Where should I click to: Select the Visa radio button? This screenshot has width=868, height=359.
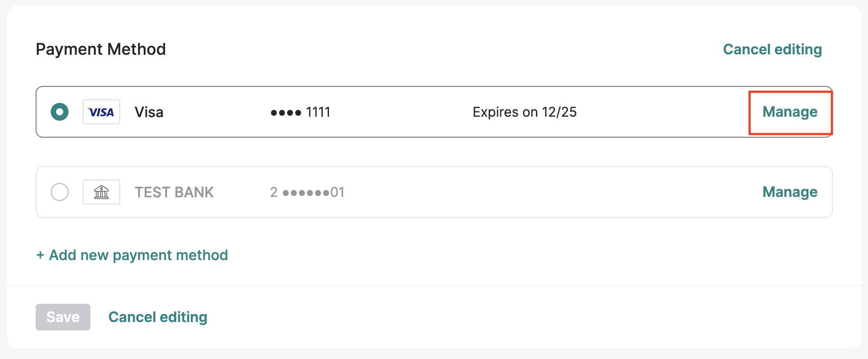(60, 112)
